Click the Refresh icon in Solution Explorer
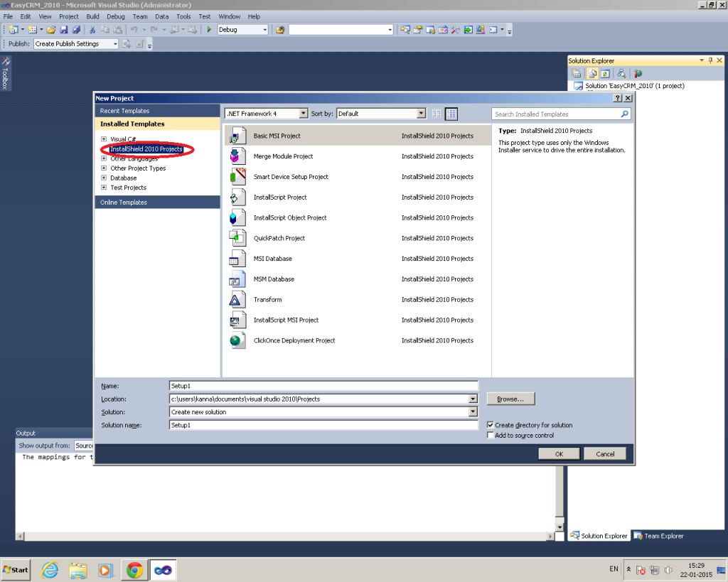This screenshot has width=728, height=582. click(x=605, y=73)
